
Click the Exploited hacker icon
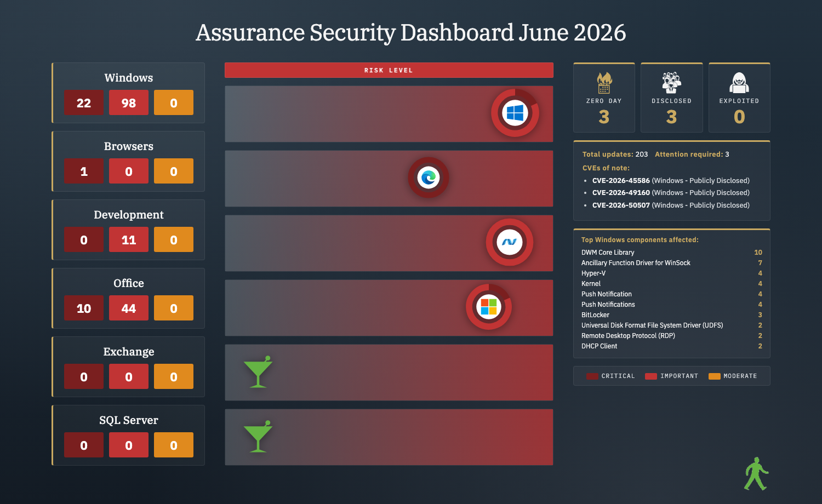[739, 83]
